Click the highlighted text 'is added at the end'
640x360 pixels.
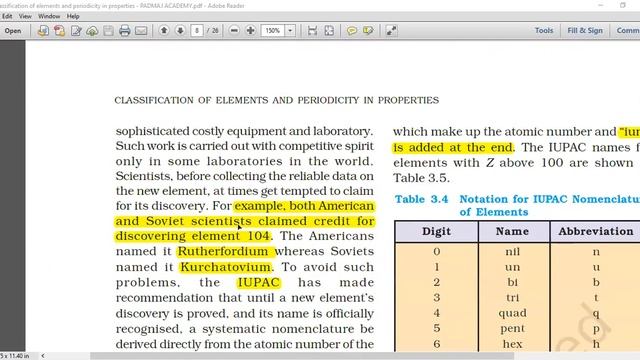(453, 147)
